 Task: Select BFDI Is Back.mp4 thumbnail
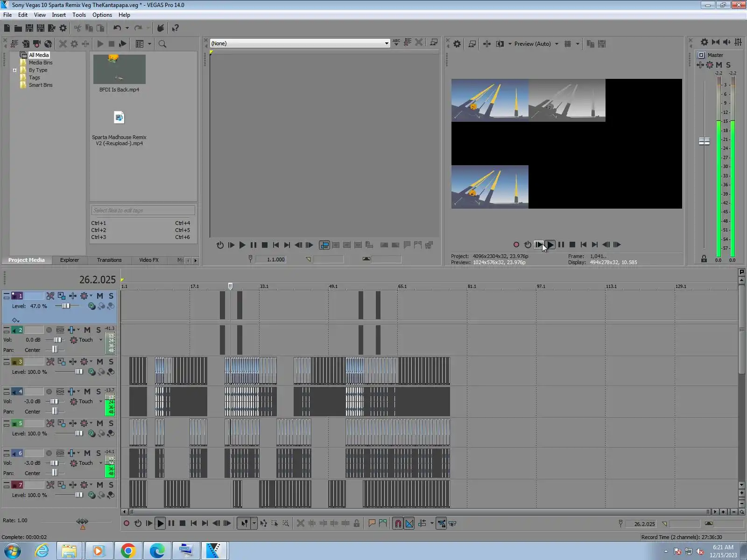pos(120,69)
